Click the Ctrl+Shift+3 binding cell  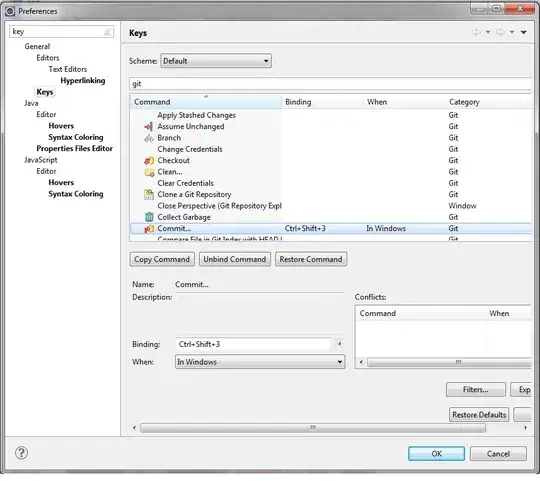coord(305,229)
